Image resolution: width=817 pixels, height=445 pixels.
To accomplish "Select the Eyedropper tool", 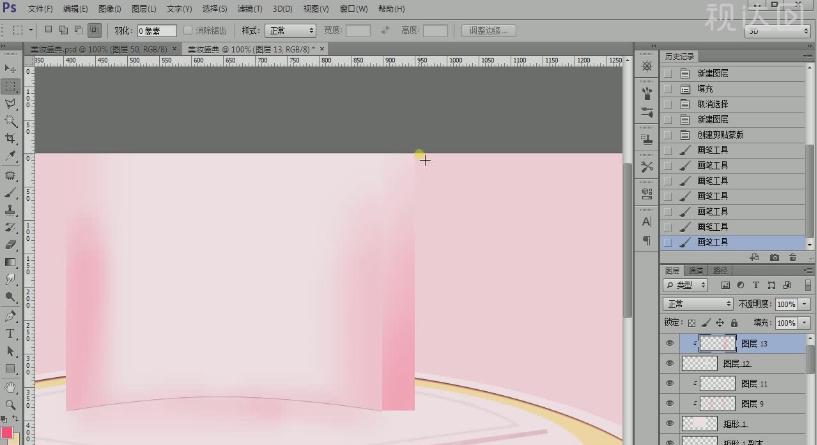I will (11, 156).
